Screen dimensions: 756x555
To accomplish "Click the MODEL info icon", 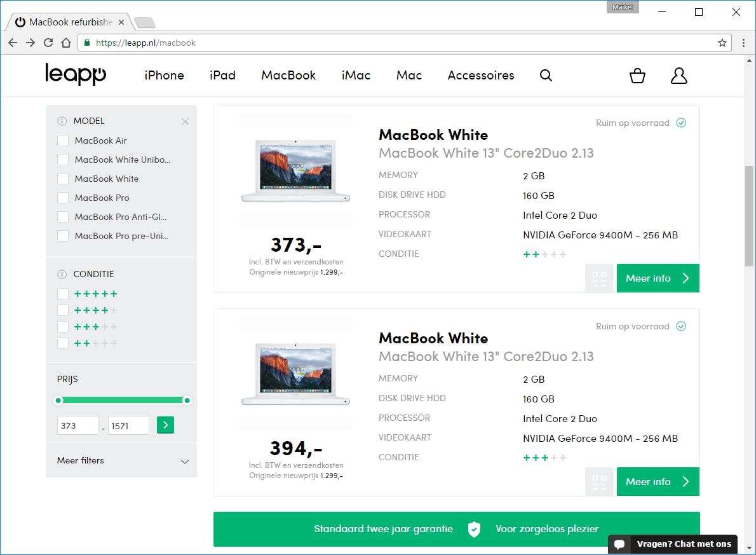I will pos(62,121).
